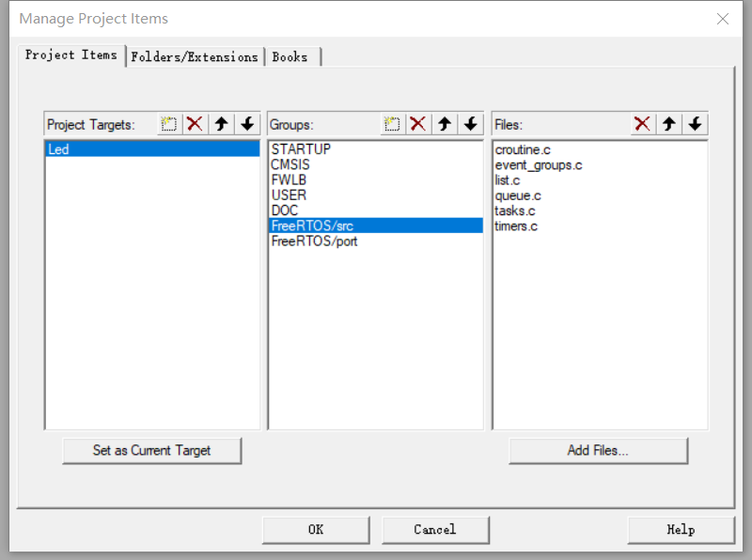The width and height of the screenshot is (752, 560).
Task: Click Move Down arrow in Project Targets header
Action: pyautogui.click(x=247, y=124)
